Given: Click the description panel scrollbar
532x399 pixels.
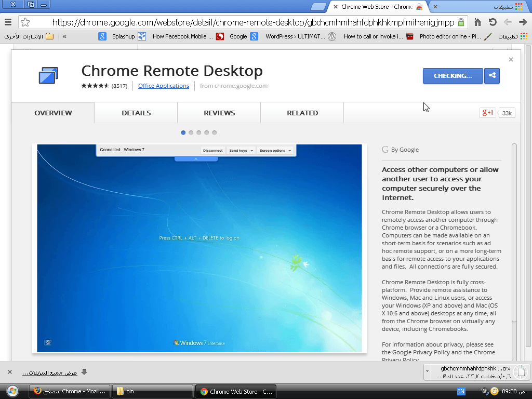Looking at the screenshot, I should 514,232.
